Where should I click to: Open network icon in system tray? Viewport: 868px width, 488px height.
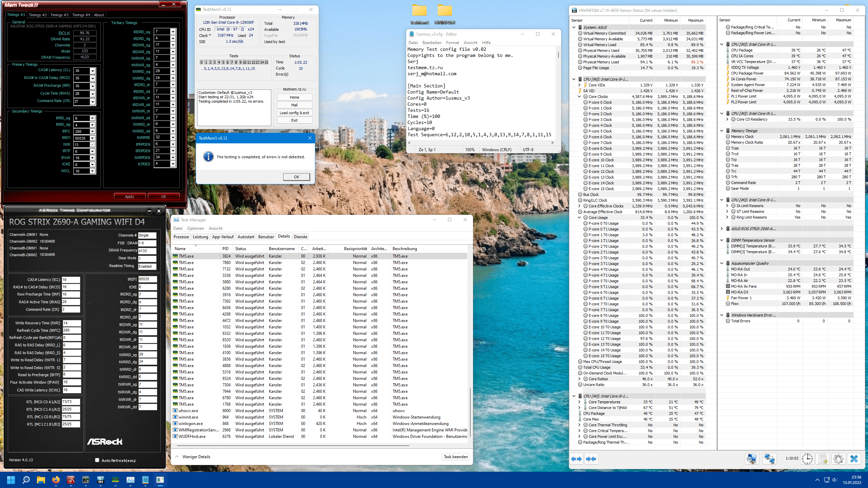pos(827,480)
